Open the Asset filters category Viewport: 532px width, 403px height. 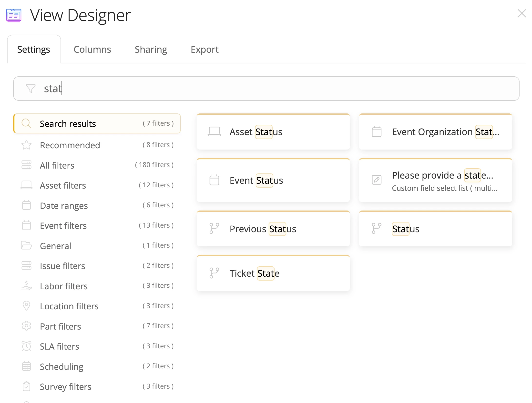97,185
